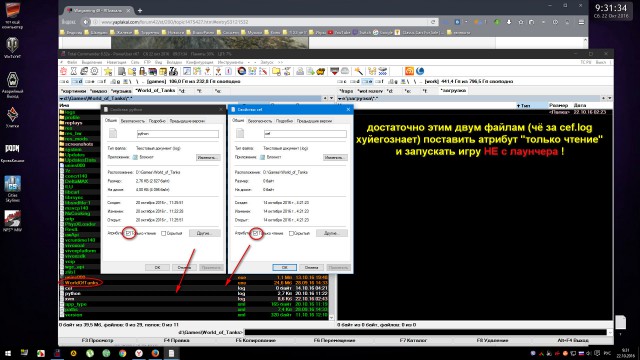Select the Cities Skylines desktop icon
Viewport: 640px width, 360px height.
(12, 189)
